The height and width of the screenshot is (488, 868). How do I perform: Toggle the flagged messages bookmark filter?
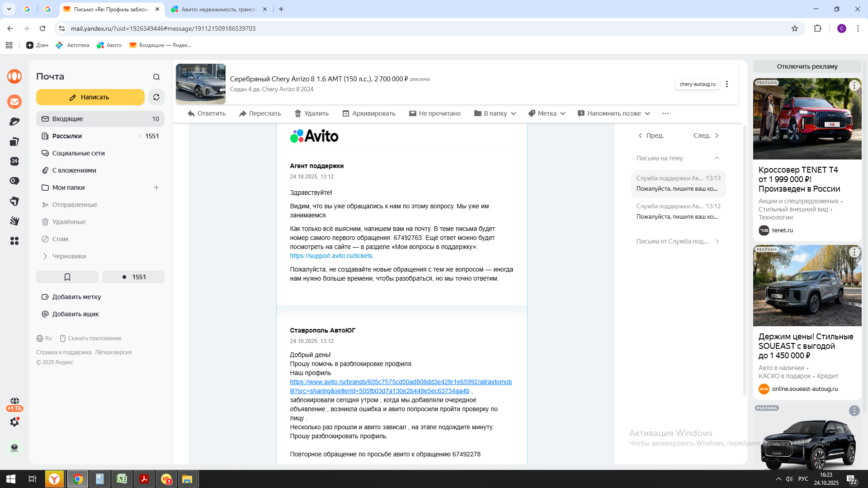coord(67,277)
